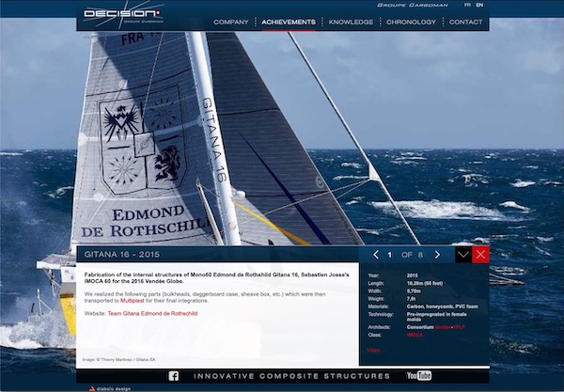
Task: Go to the previous project with left arrow
Action: 377,255
